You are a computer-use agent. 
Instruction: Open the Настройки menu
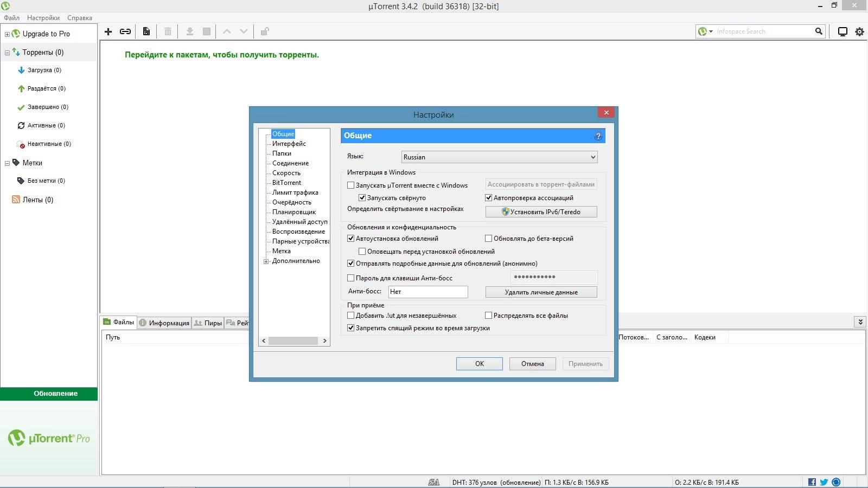(43, 18)
